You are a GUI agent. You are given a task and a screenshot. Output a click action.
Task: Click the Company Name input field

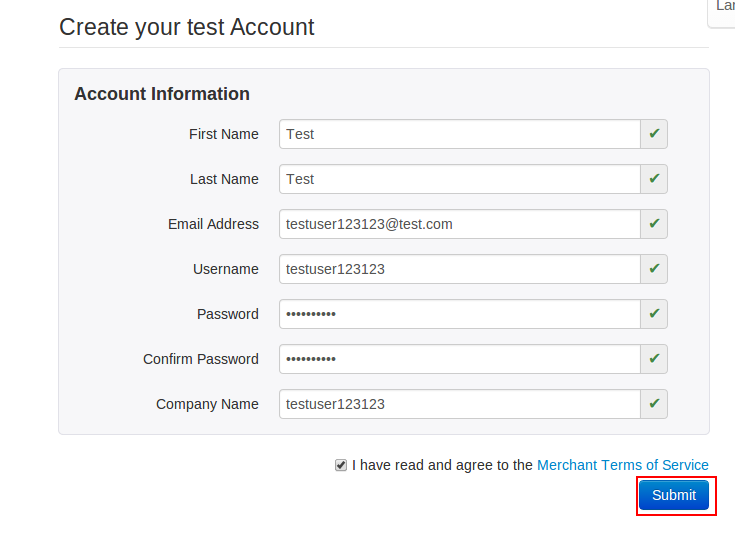pos(459,404)
